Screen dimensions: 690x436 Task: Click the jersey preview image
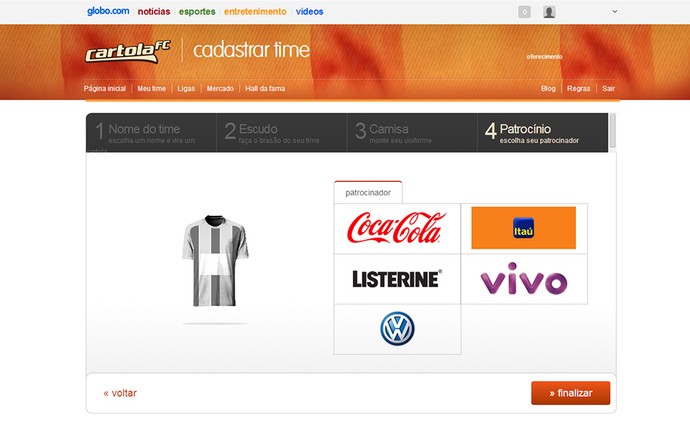point(214,263)
